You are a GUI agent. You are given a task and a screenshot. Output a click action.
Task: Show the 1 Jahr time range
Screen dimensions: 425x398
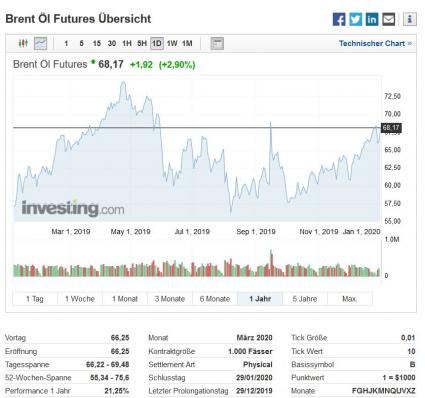pos(260,299)
